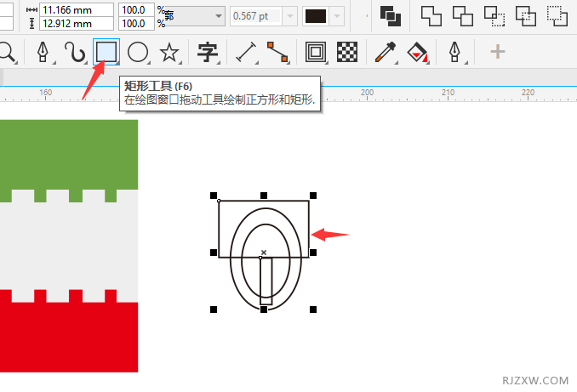Click the top-right selection handle
577x392 pixels.
tap(313, 196)
